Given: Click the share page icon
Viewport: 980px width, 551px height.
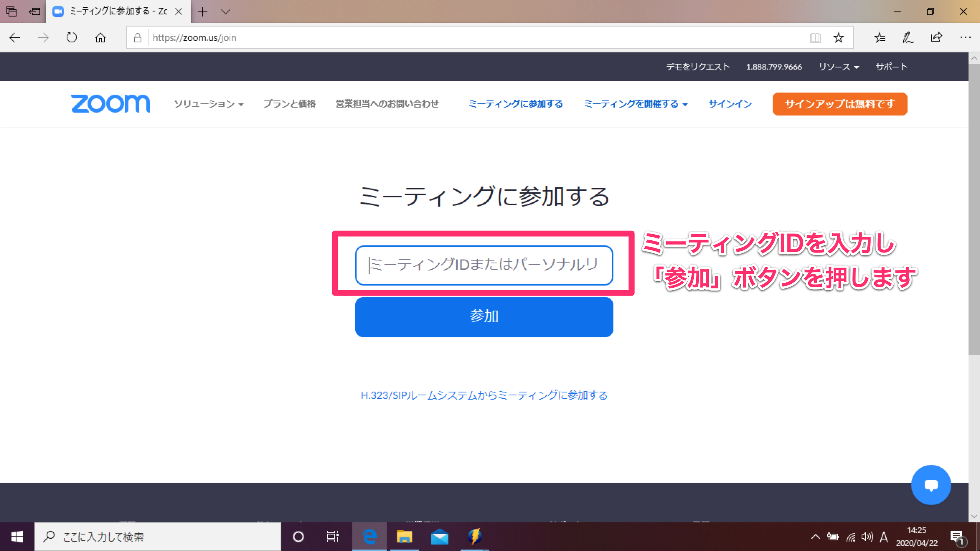Looking at the screenshot, I should click(x=937, y=37).
